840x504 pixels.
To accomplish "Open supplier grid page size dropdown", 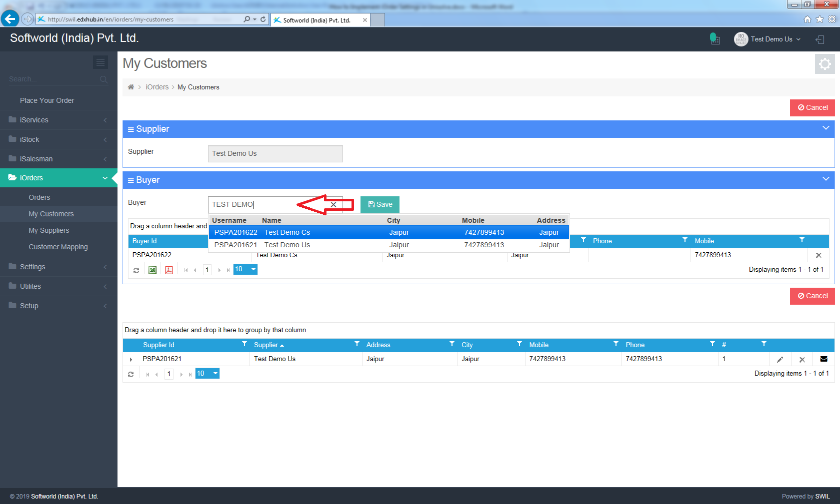I will 207,373.
